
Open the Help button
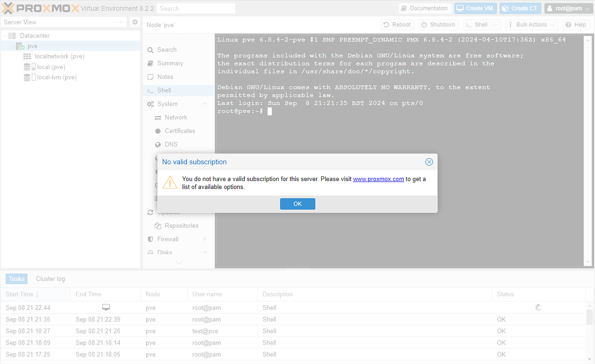click(575, 25)
